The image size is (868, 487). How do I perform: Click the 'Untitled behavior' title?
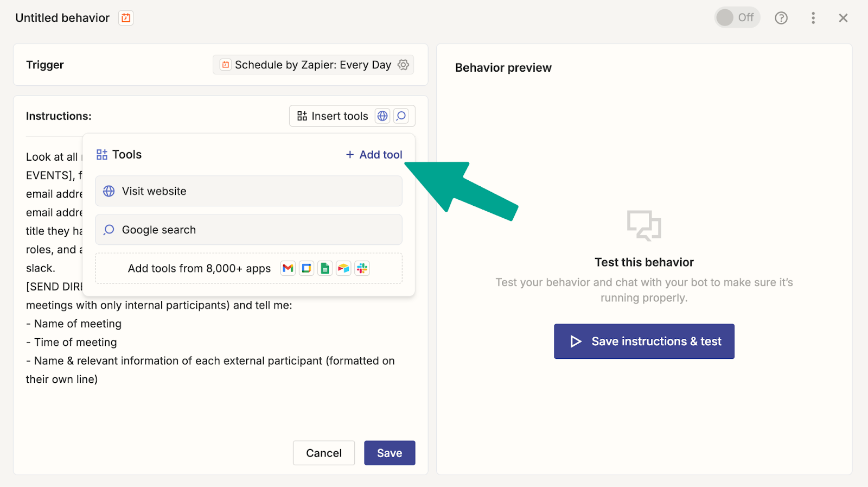[62, 18]
